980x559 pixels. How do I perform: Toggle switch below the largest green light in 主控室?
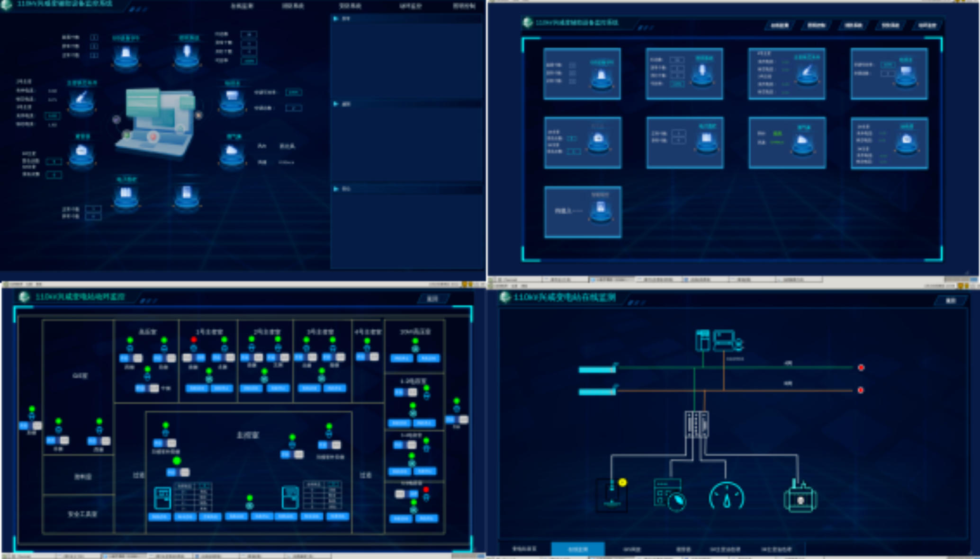pyautogui.click(x=178, y=472)
